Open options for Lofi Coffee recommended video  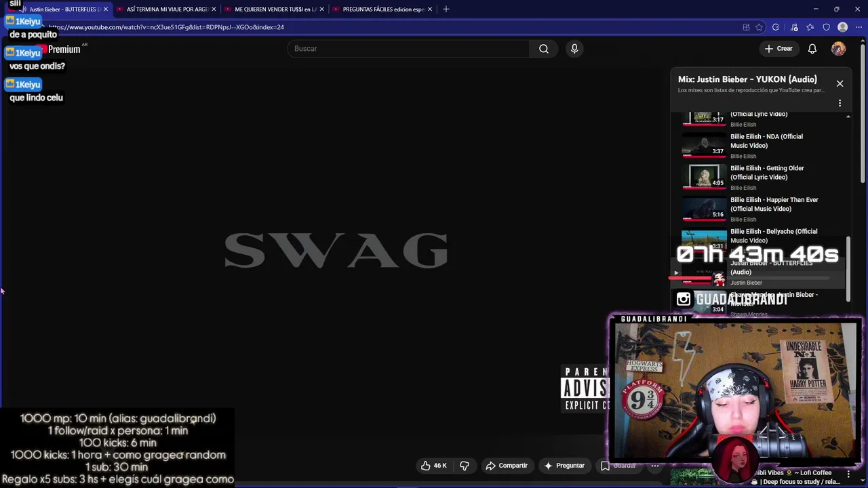click(848, 474)
